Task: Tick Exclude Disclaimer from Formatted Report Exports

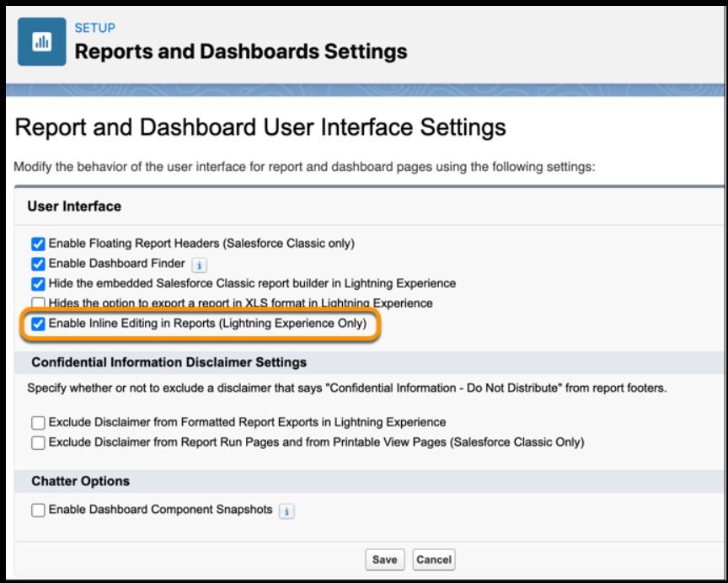Action: click(38, 423)
